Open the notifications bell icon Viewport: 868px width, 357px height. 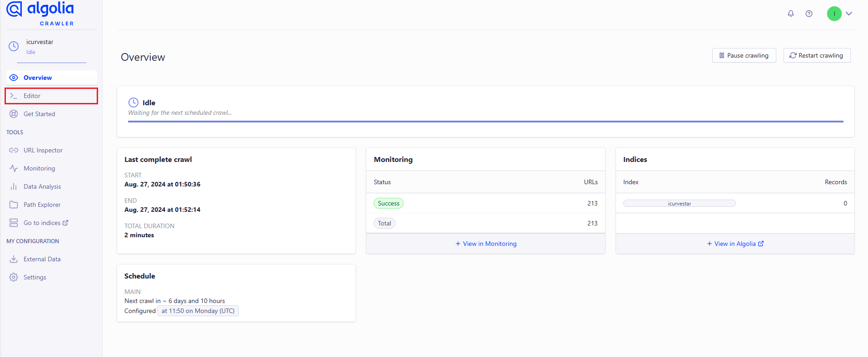tap(790, 14)
